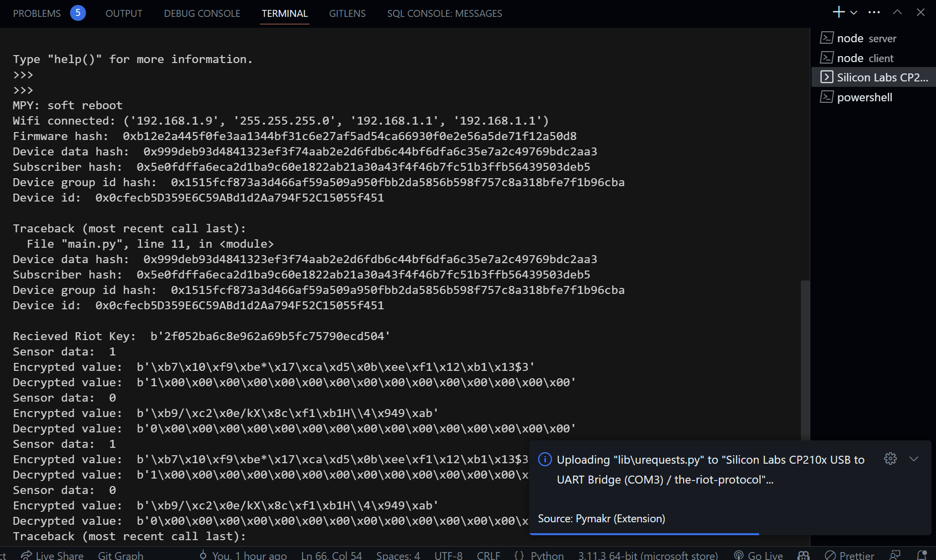Screen dimensions: 936x560
Task: Click the terminal icon beside node server
Action: coord(827,38)
